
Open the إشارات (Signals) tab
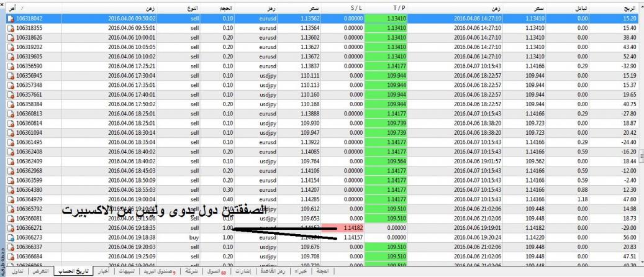tap(245, 271)
